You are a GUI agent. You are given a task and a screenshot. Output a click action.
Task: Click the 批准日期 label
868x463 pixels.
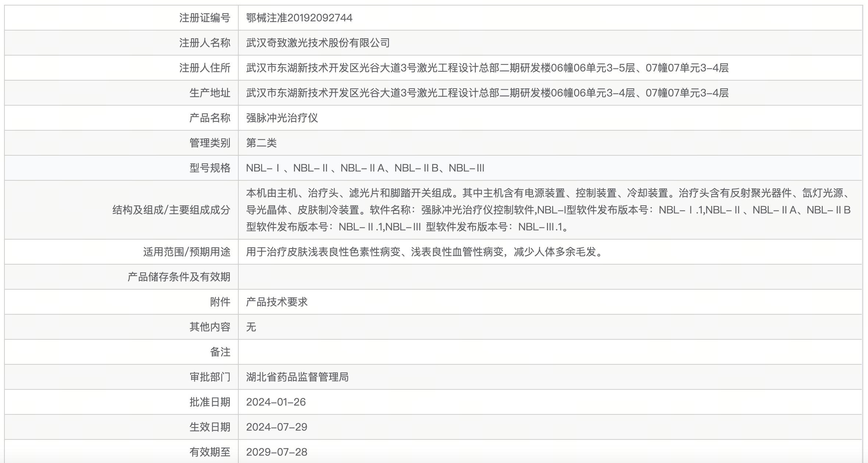(210, 402)
